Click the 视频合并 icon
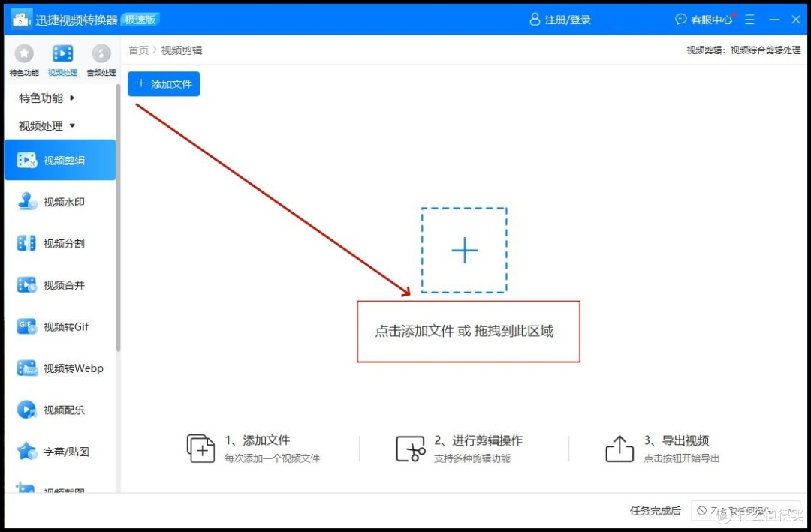 (x=26, y=285)
